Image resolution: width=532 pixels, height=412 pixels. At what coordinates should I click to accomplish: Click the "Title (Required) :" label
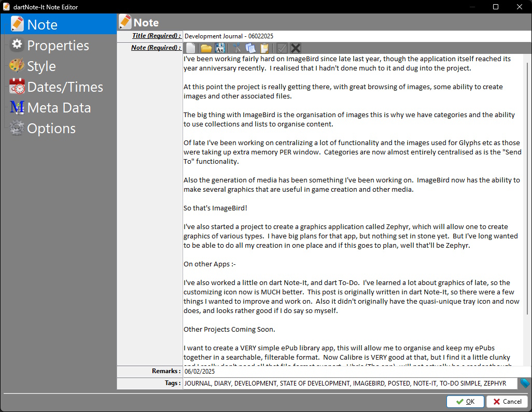pyautogui.click(x=157, y=36)
